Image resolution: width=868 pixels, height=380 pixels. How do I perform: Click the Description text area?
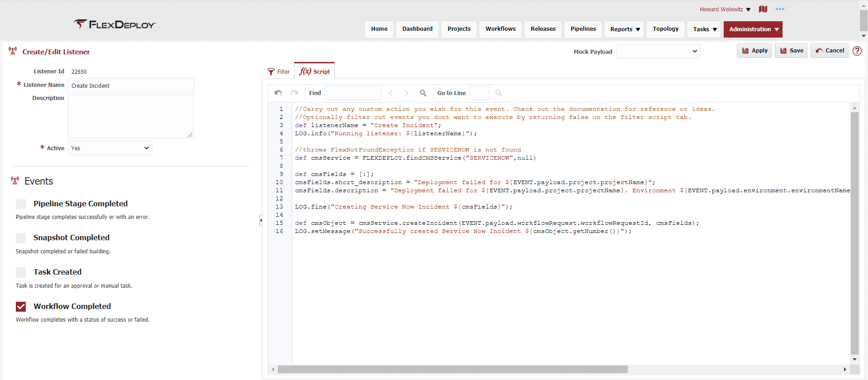[131, 116]
